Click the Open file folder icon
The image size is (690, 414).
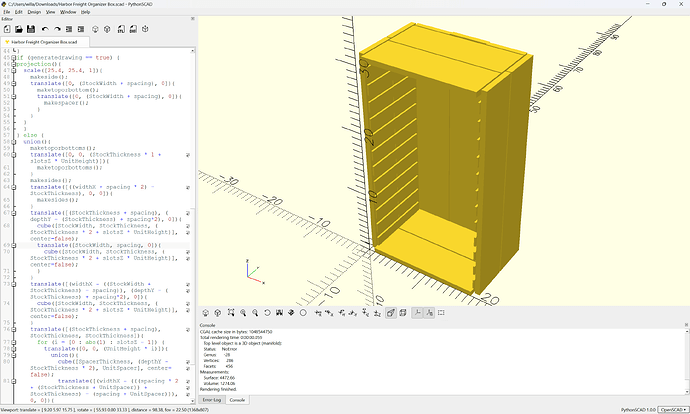tap(19, 29)
